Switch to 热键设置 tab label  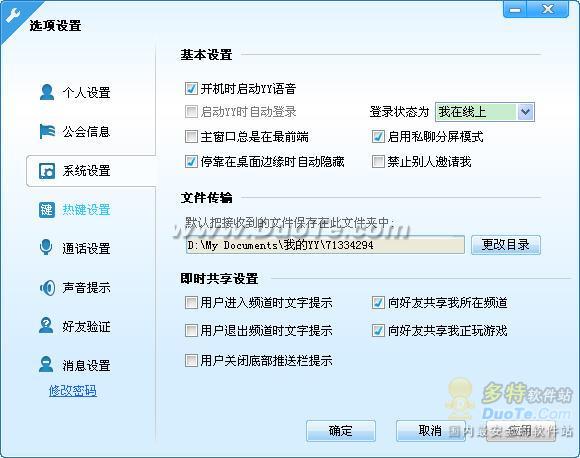[86, 210]
